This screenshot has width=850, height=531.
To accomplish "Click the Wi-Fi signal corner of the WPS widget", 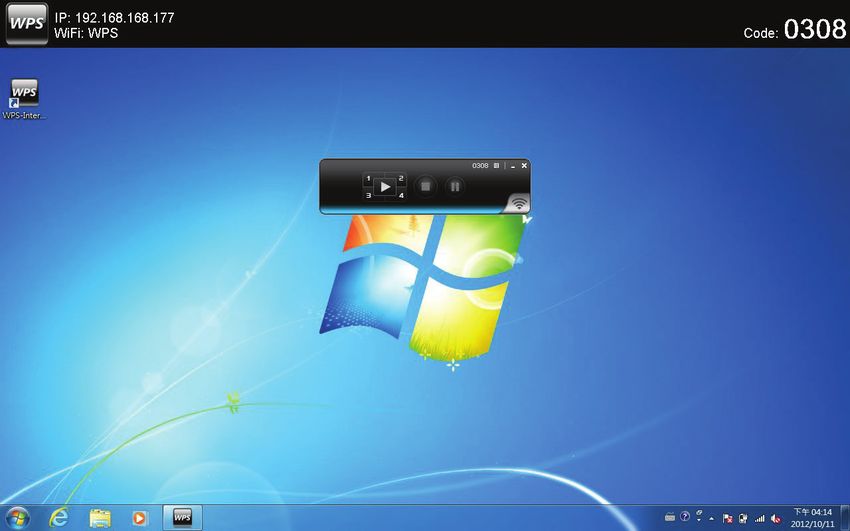I will click(x=519, y=203).
